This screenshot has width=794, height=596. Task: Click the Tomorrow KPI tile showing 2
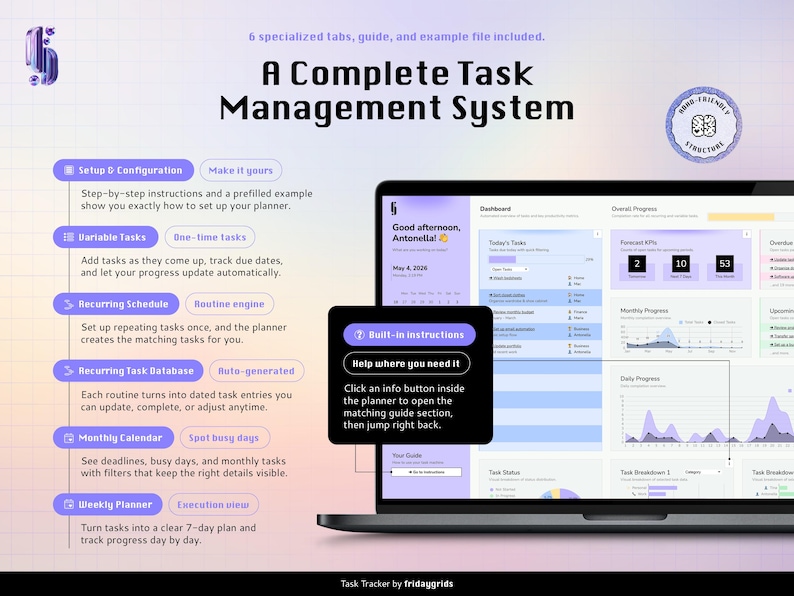tap(637, 267)
